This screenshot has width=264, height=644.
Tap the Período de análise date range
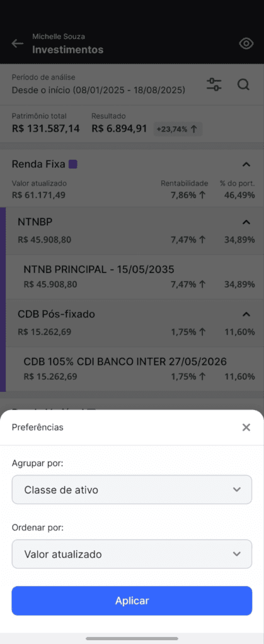(98, 90)
